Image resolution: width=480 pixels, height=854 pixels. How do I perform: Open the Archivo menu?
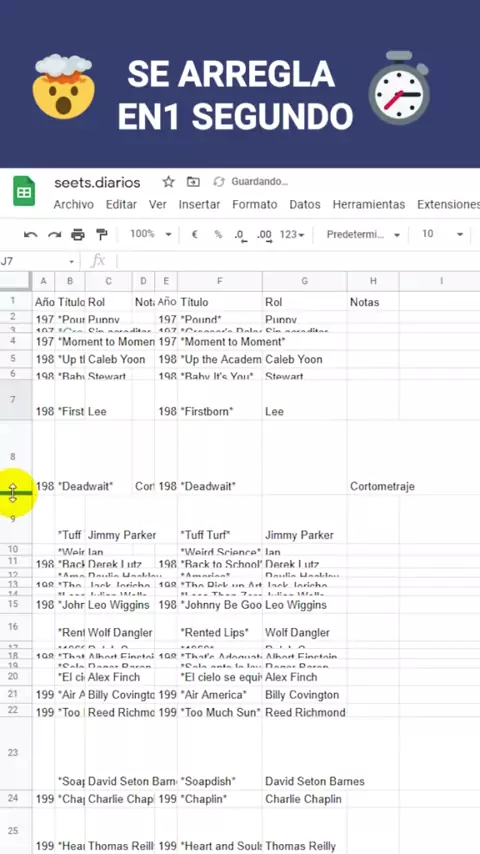pyautogui.click(x=74, y=205)
